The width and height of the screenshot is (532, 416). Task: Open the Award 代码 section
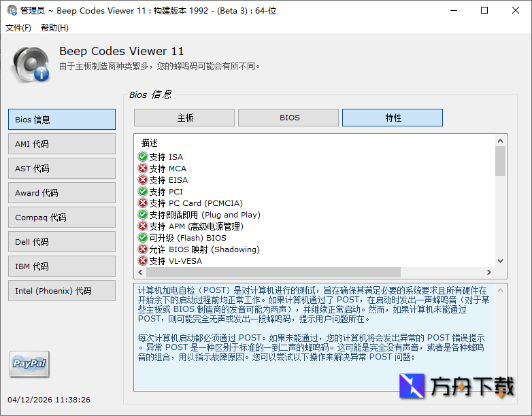[62, 192]
